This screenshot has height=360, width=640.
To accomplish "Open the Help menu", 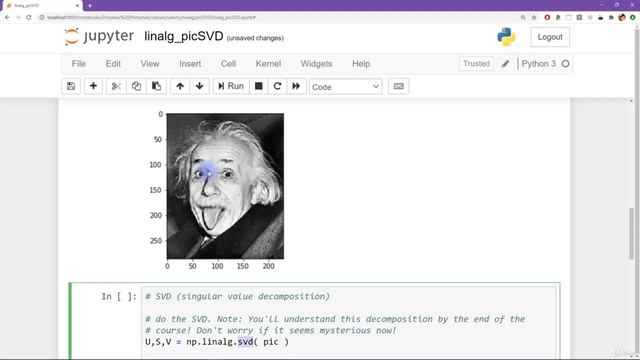I will pyautogui.click(x=361, y=64).
